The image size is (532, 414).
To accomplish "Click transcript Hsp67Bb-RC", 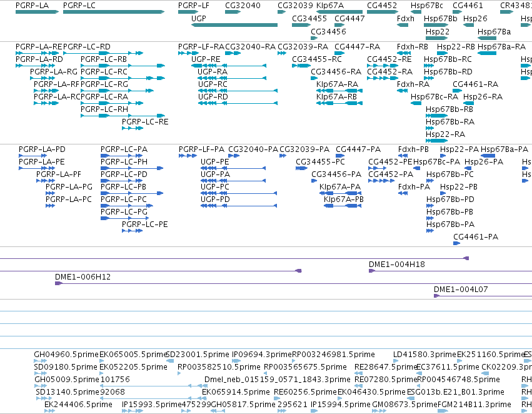I will (429, 66).
